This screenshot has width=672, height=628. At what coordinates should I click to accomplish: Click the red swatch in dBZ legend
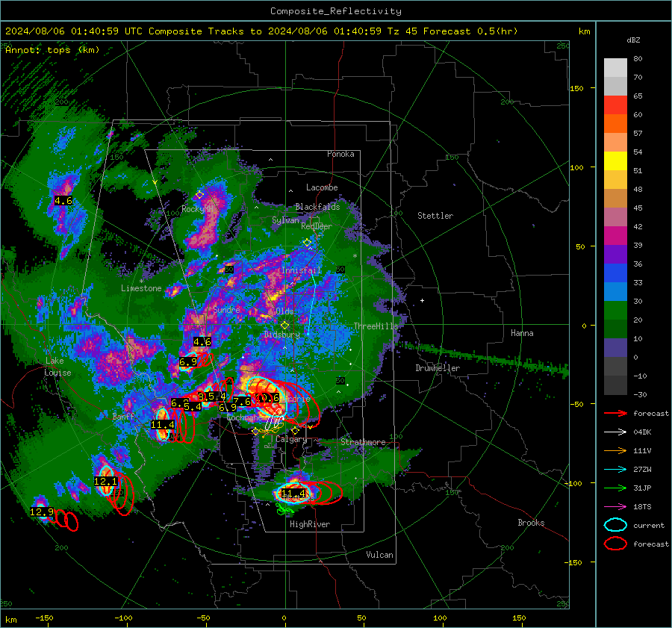615,105
